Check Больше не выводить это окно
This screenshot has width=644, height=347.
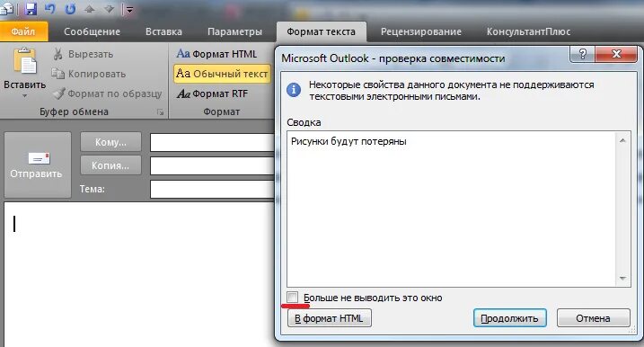tap(293, 298)
